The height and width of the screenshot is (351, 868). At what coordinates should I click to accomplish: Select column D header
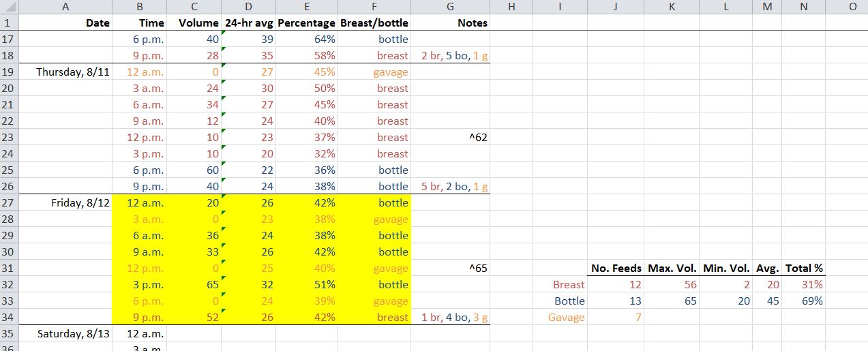click(248, 7)
